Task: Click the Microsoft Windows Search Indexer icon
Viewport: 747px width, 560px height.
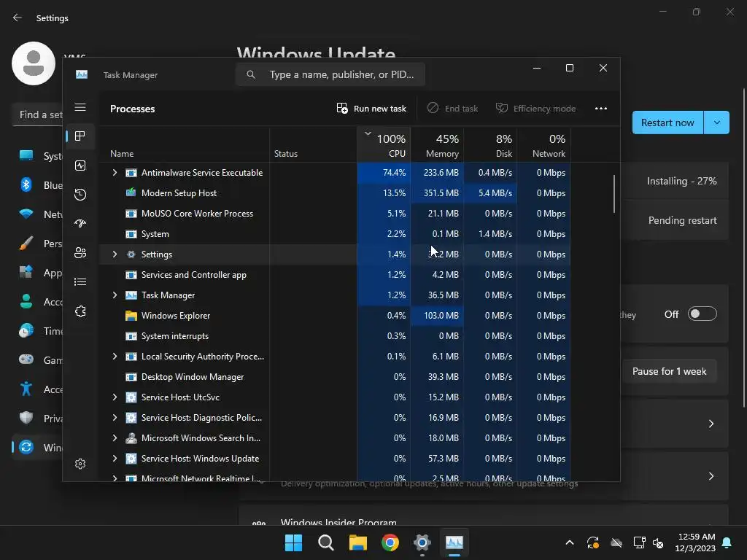Action: coord(131,438)
